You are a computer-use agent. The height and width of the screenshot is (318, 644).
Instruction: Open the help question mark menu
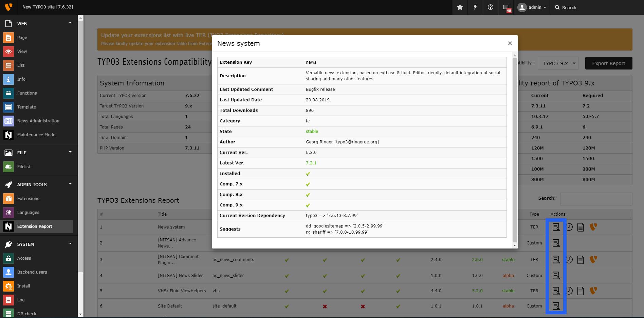[x=491, y=7]
